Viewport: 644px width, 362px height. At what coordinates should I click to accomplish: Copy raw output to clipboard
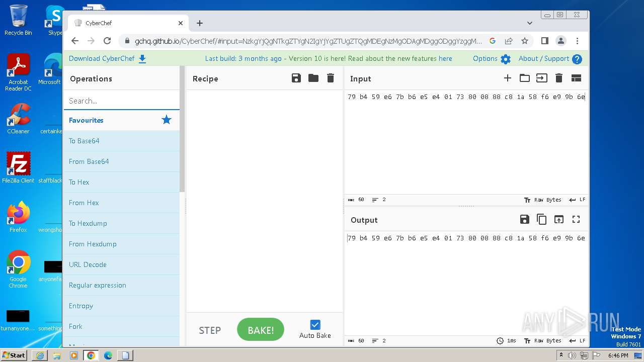[x=542, y=219]
